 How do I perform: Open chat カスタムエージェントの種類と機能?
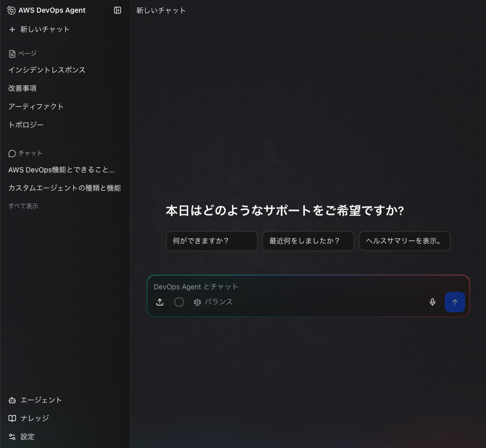click(x=65, y=188)
